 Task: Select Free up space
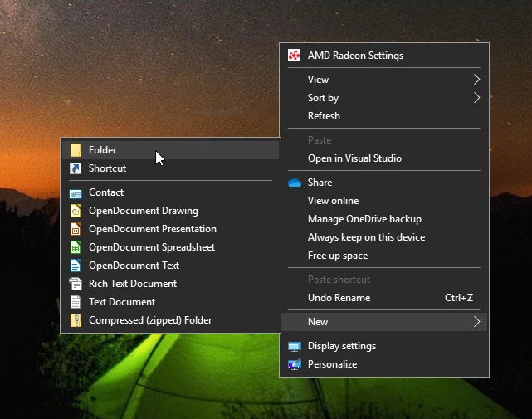coord(384,256)
